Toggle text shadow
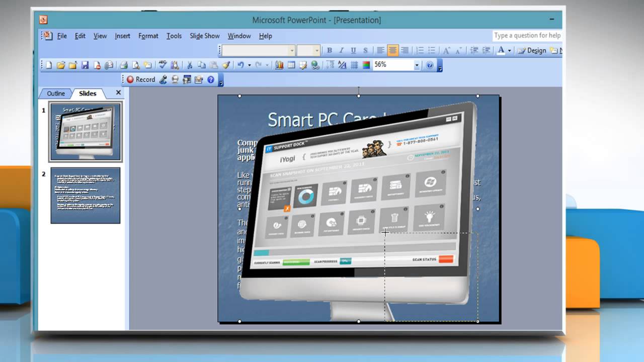The width and height of the screenshot is (644, 362). tap(365, 50)
